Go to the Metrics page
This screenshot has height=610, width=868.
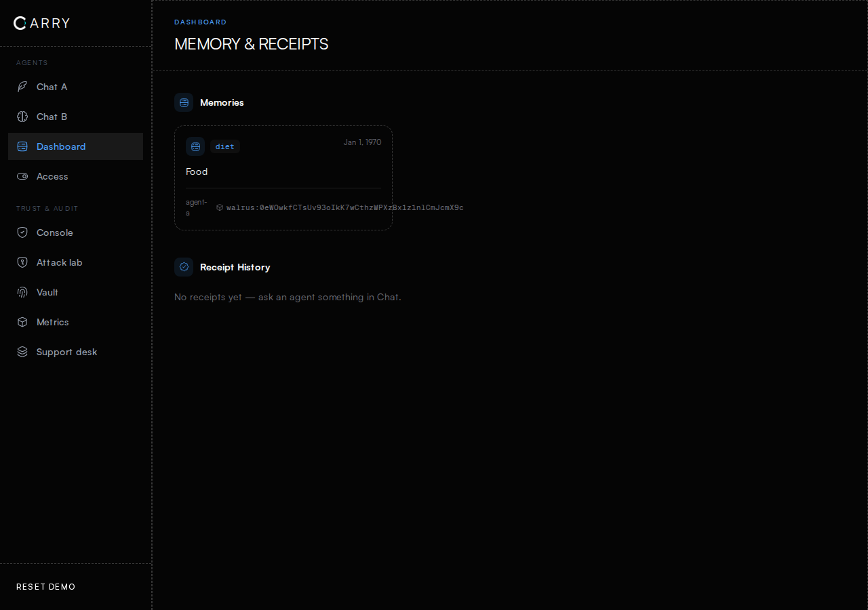[x=75, y=322]
